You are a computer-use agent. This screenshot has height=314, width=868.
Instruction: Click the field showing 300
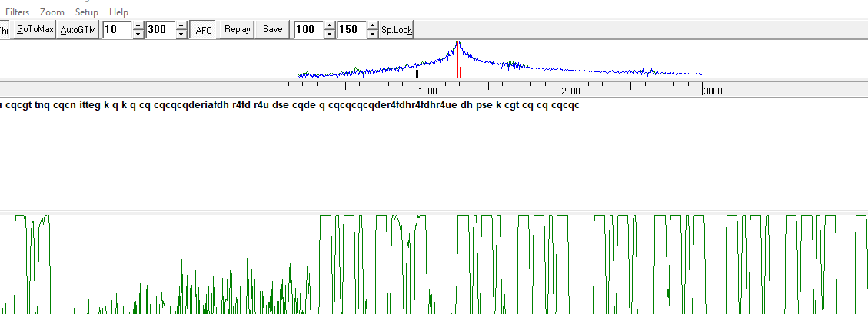click(x=160, y=29)
